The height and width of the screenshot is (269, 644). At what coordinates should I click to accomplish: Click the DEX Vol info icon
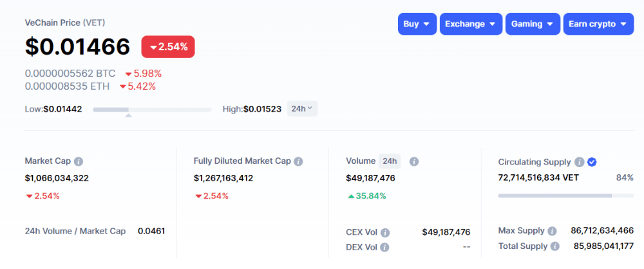tap(384, 246)
